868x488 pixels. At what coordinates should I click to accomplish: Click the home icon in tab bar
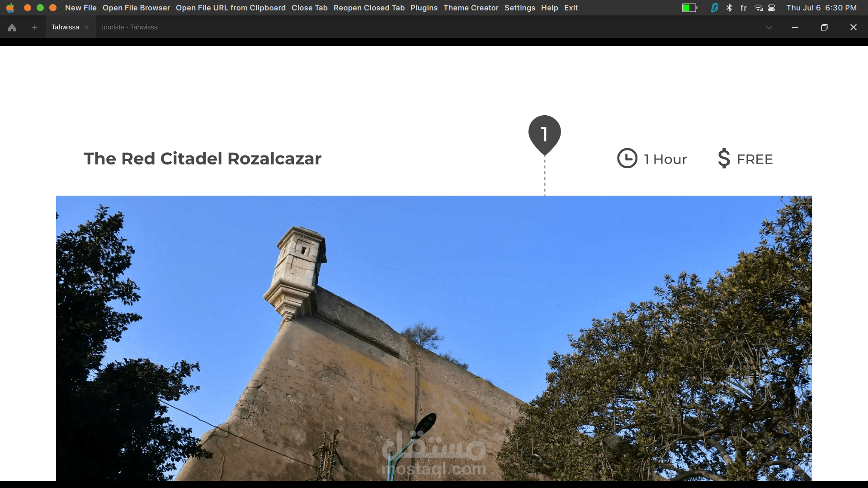click(x=12, y=28)
